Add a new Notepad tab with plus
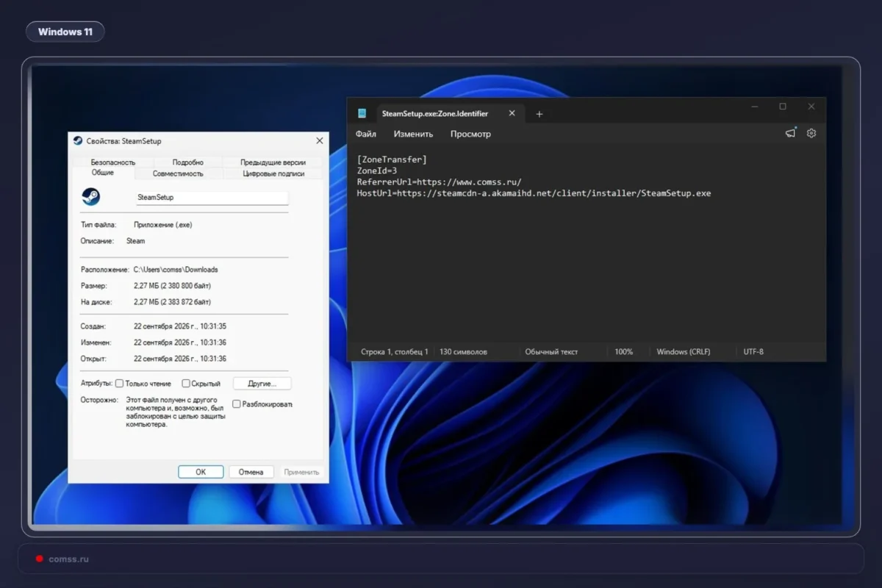This screenshot has height=588, width=882. pyautogui.click(x=539, y=114)
